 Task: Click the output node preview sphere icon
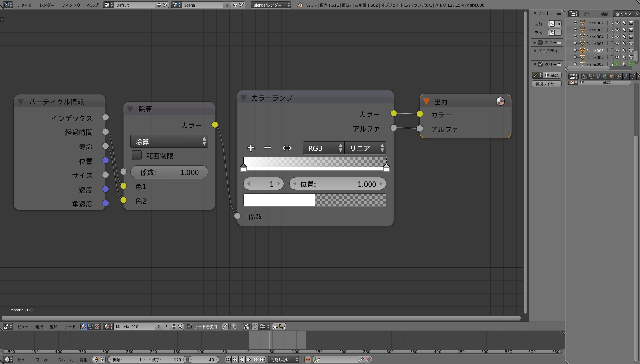tap(500, 101)
